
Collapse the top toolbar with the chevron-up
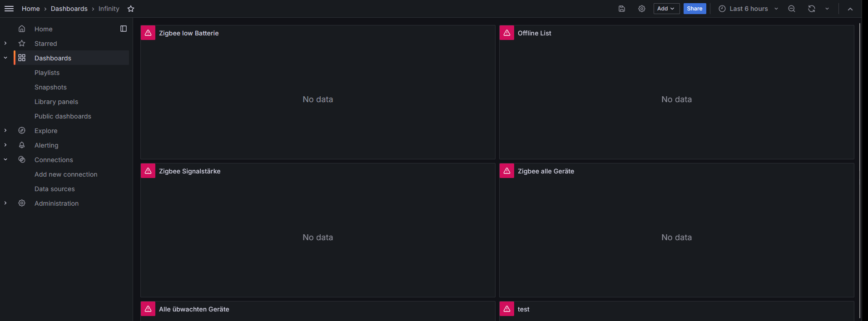click(850, 9)
